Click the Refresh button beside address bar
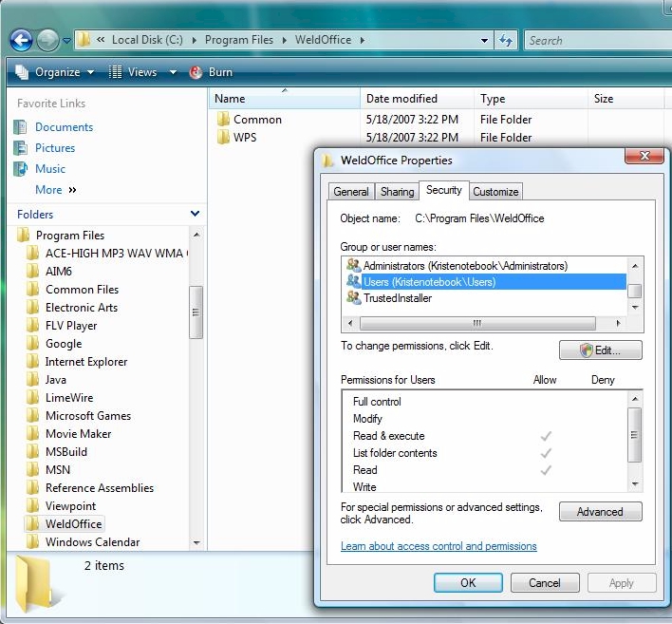672x624 pixels. click(506, 40)
